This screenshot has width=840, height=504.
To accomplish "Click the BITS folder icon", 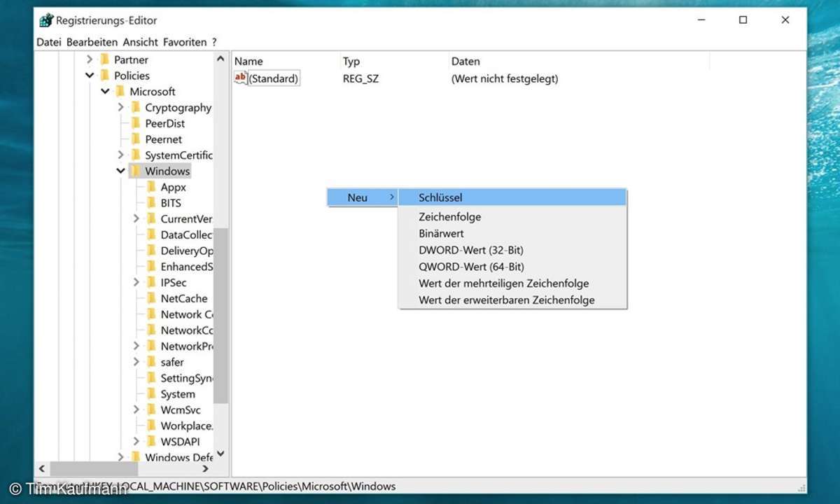I will [150, 203].
